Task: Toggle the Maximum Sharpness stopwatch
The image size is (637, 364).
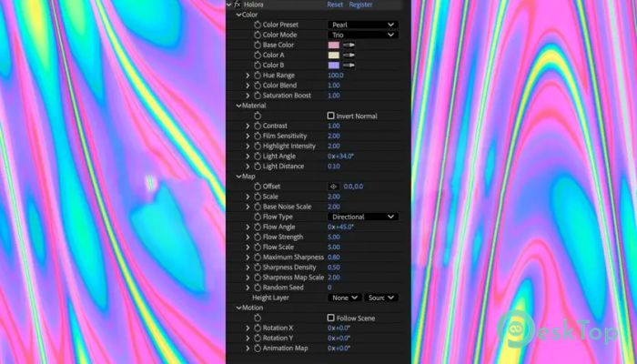Action: [x=258, y=258]
